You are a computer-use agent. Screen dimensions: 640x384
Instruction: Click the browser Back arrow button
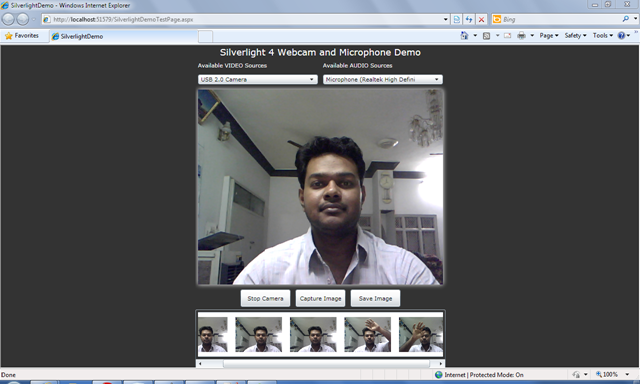point(8,19)
